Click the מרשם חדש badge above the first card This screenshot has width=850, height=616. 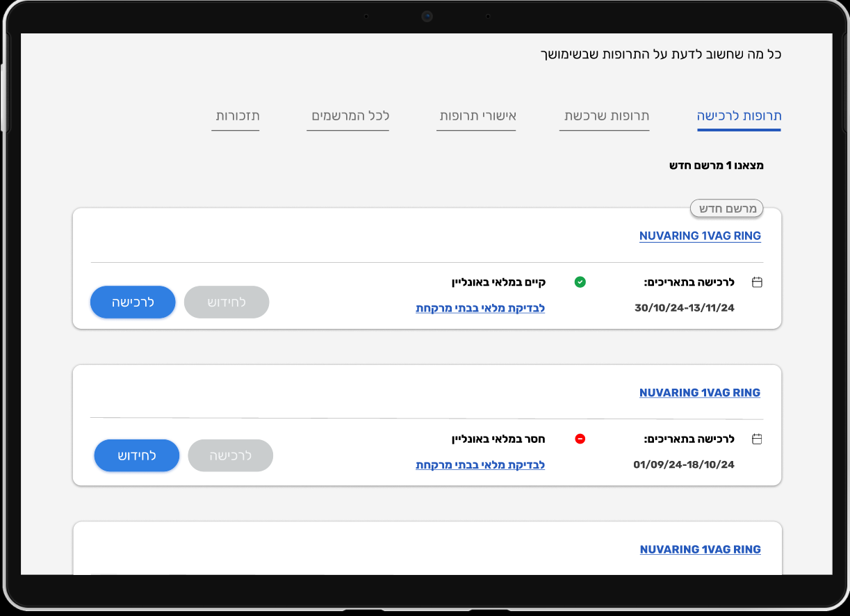(x=726, y=208)
